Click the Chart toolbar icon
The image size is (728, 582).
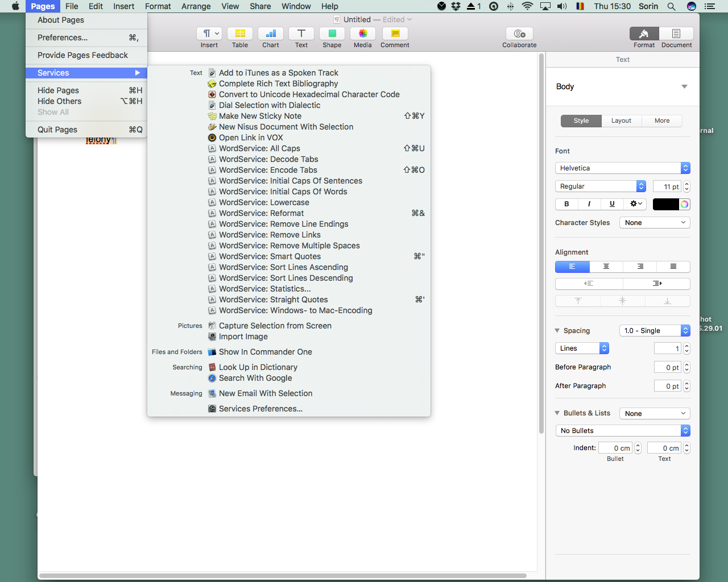[x=271, y=34]
